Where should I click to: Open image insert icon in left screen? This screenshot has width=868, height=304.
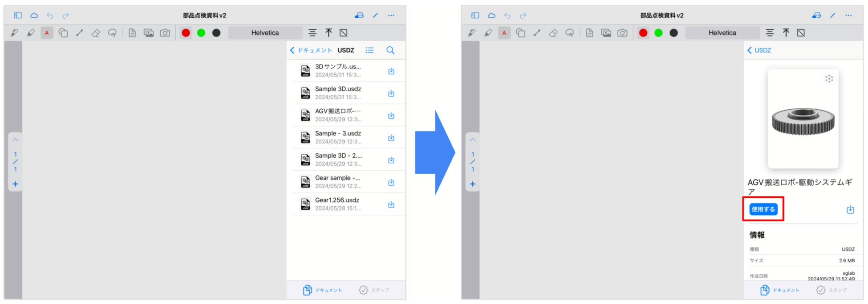pos(149,33)
